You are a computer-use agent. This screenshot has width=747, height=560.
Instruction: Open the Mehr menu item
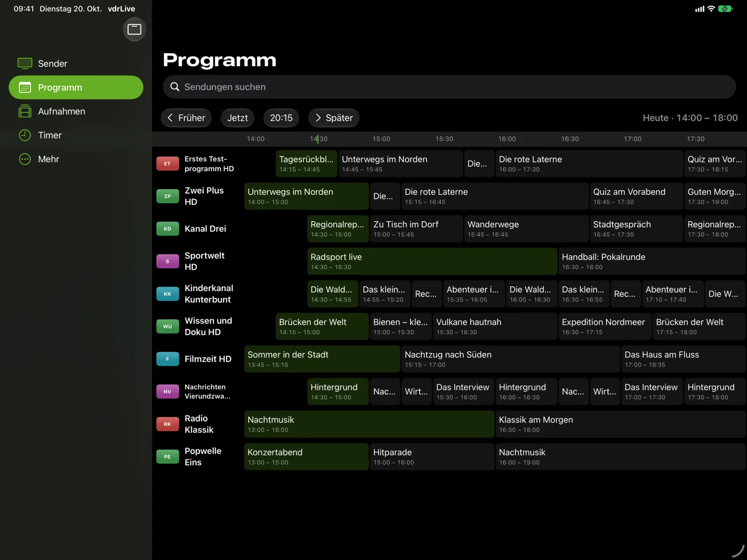click(x=76, y=159)
